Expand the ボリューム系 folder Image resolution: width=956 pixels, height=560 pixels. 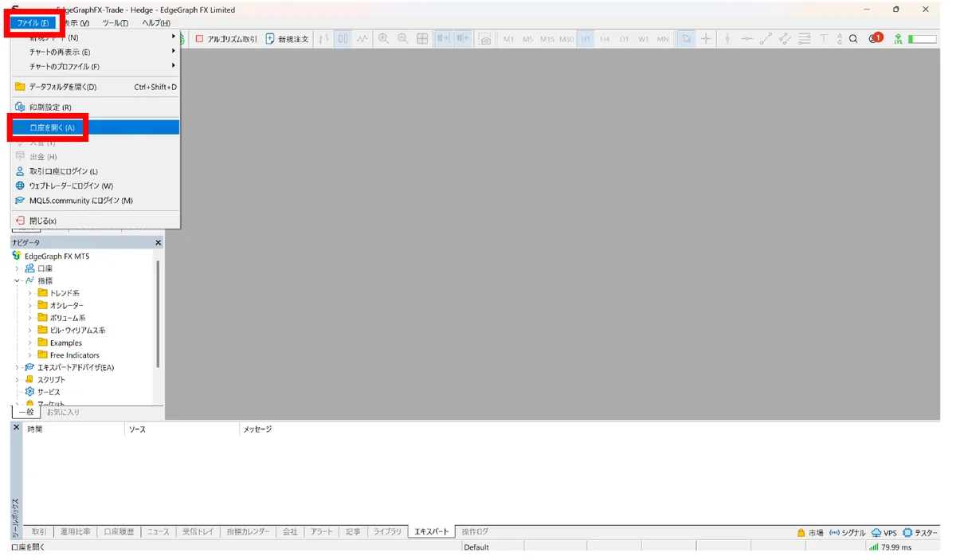tap(30, 318)
